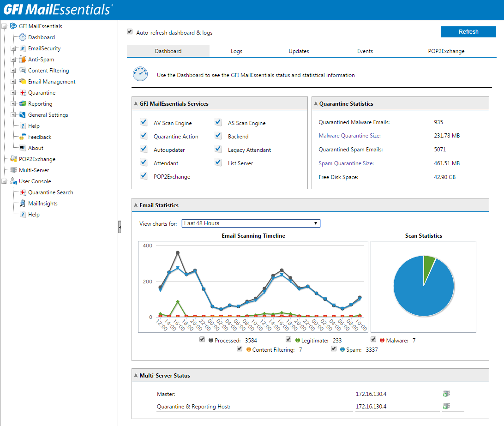Click the Email Management icon
The width and height of the screenshot is (504, 426).
coord(23,82)
